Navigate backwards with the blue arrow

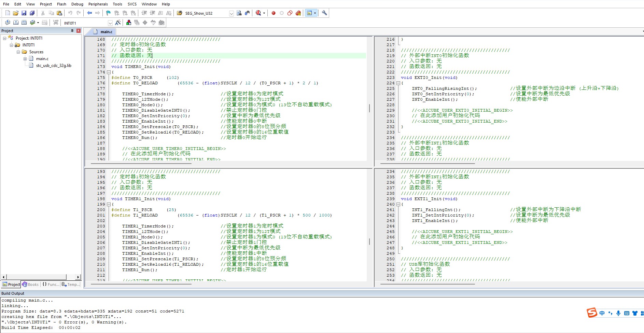tap(89, 13)
